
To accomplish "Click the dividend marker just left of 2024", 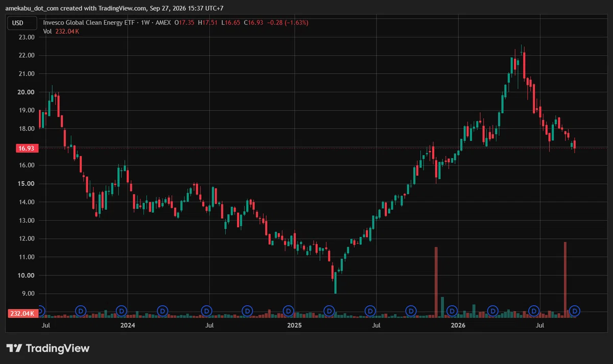I will [x=122, y=310].
